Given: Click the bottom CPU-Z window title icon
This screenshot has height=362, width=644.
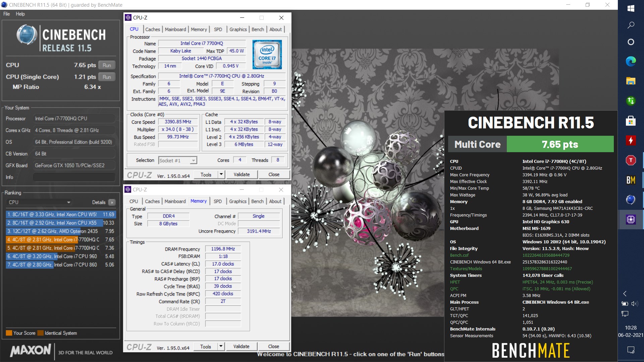Looking at the screenshot, I should 128,189.
